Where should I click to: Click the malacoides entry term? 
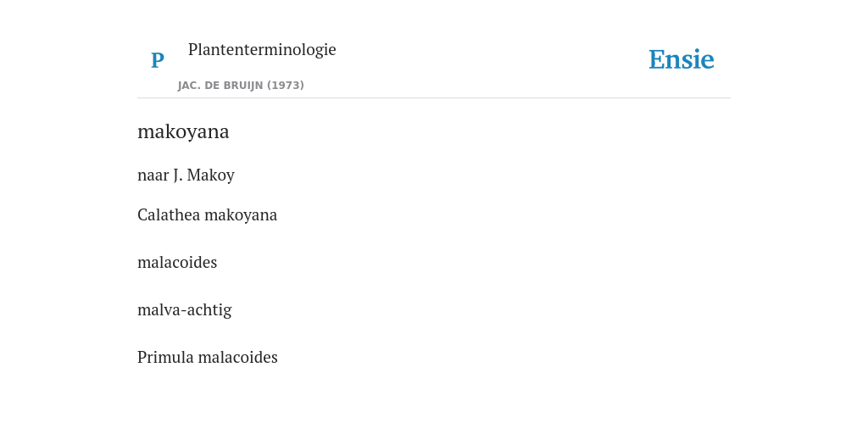click(177, 262)
